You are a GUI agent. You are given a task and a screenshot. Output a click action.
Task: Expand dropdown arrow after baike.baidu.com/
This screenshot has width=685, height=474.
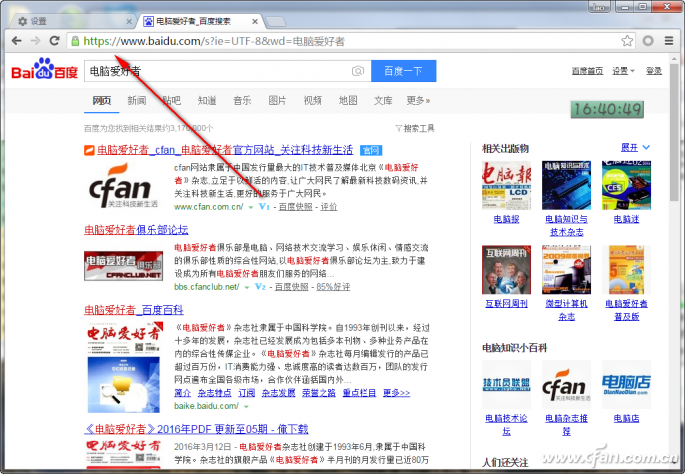click(246, 407)
